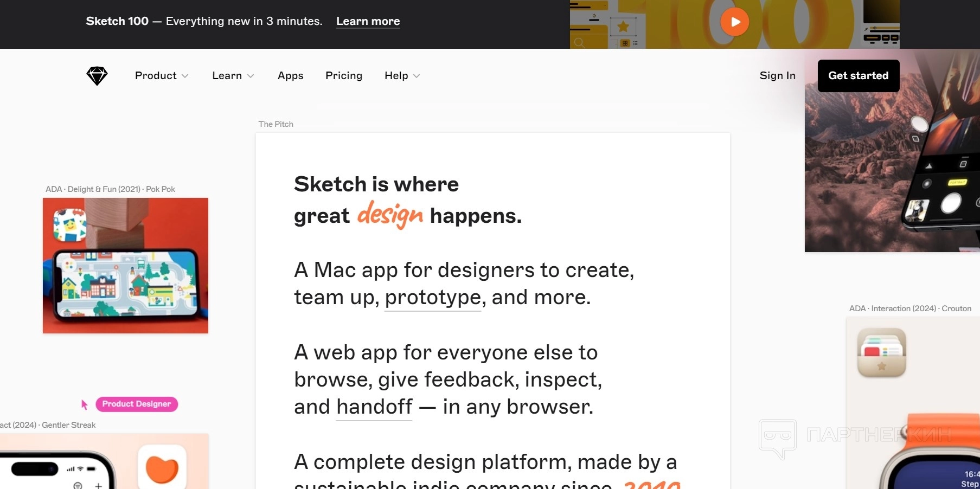
Task: Click the Pok Pok phone thumbnail
Action: tap(125, 266)
